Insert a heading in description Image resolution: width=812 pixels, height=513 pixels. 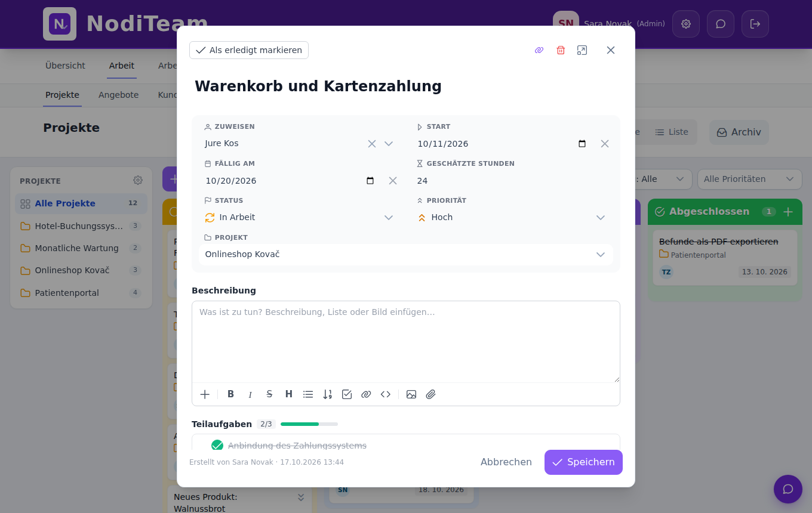289,394
